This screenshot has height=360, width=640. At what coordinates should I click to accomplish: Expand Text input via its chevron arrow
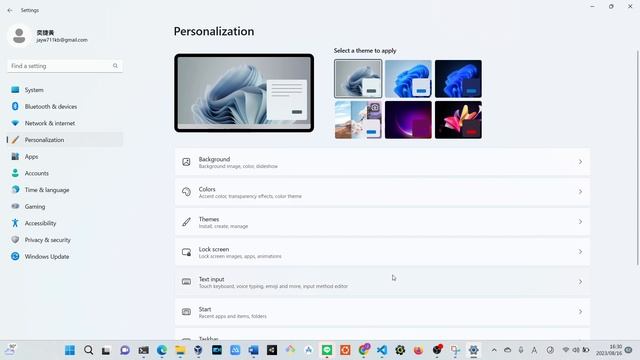click(580, 282)
